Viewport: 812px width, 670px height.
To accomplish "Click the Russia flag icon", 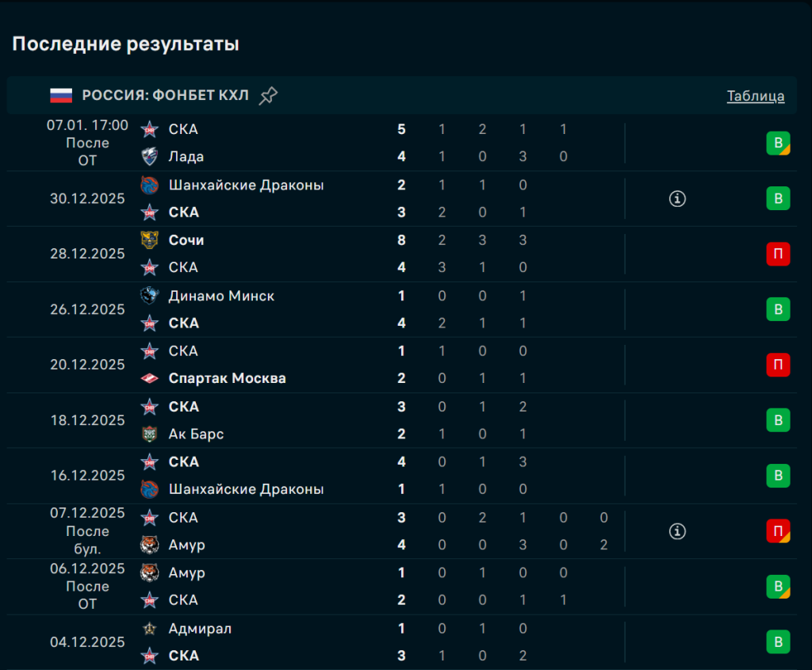I will (x=61, y=96).
